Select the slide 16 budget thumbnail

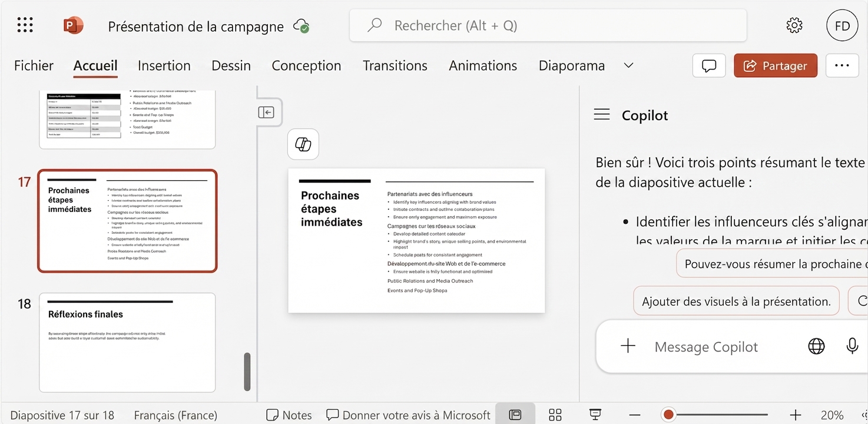pos(127,119)
